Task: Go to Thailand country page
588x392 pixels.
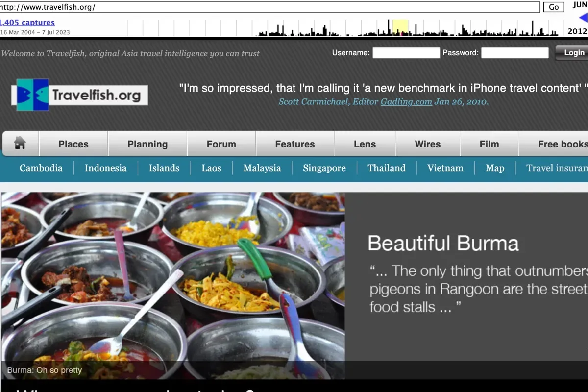Action: click(x=387, y=168)
